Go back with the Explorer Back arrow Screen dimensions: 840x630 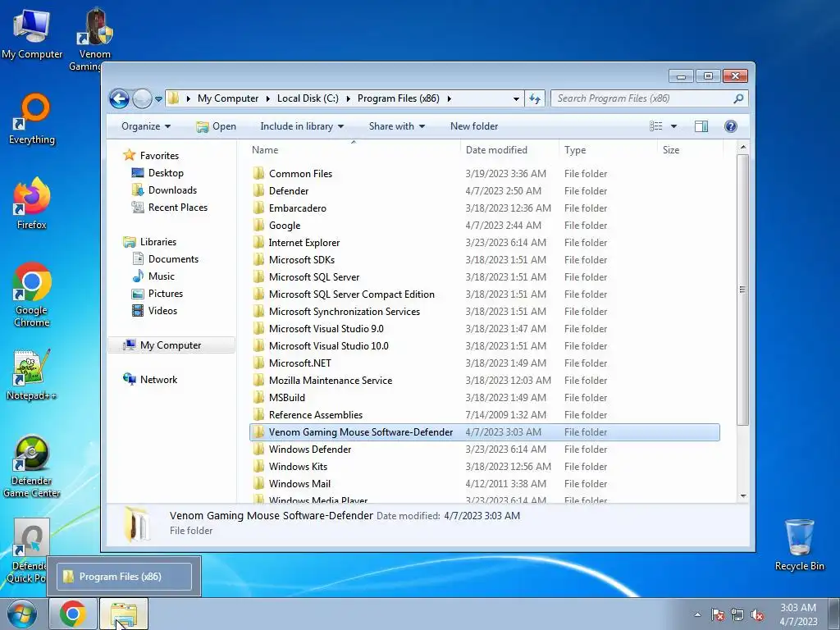[119, 98]
